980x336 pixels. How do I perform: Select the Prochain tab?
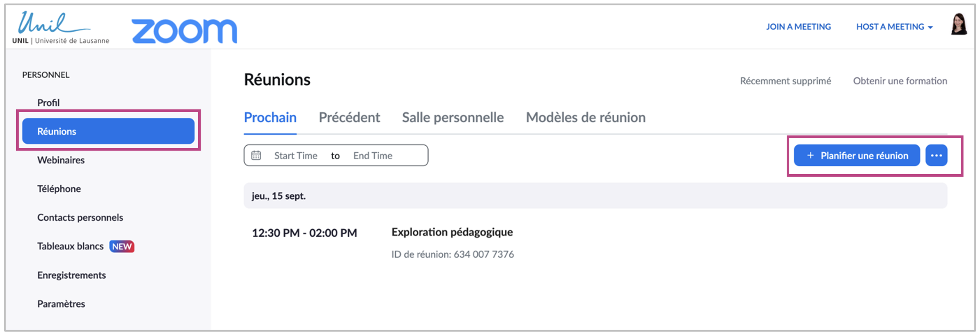(x=270, y=118)
